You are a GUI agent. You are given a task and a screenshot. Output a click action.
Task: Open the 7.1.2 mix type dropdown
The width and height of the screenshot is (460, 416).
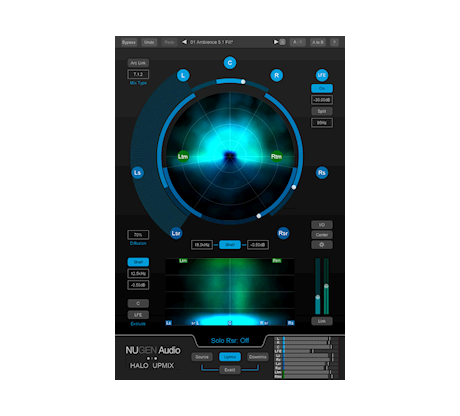(x=138, y=74)
